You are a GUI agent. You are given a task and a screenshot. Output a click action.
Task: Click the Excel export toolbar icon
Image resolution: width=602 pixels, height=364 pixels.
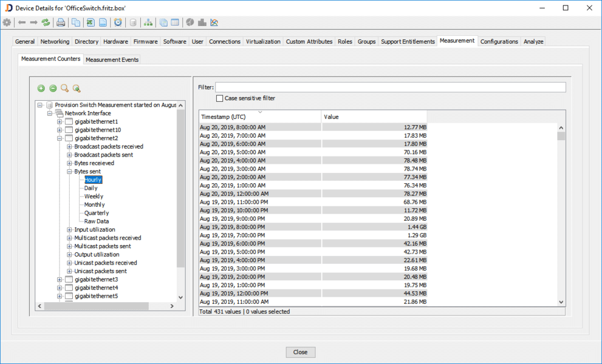click(x=91, y=22)
